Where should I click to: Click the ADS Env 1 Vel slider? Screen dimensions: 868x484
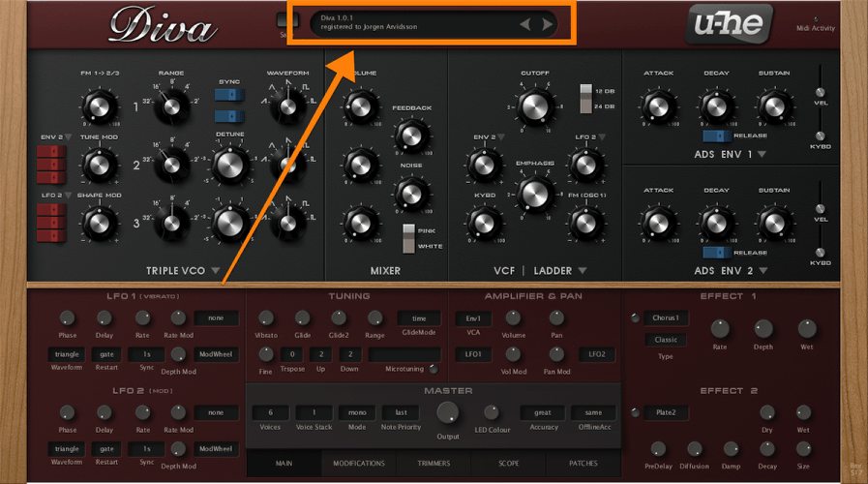coord(821,85)
